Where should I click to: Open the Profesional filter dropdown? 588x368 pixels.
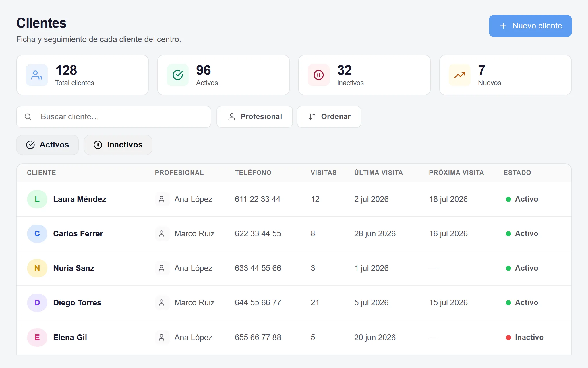pos(255,117)
